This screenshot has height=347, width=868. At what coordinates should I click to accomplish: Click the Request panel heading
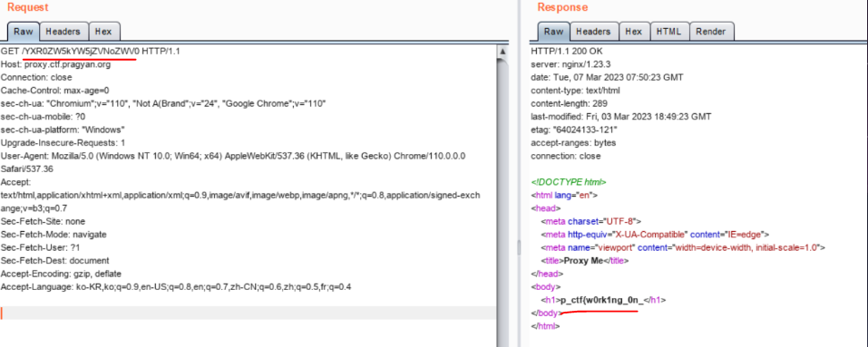click(28, 8)
